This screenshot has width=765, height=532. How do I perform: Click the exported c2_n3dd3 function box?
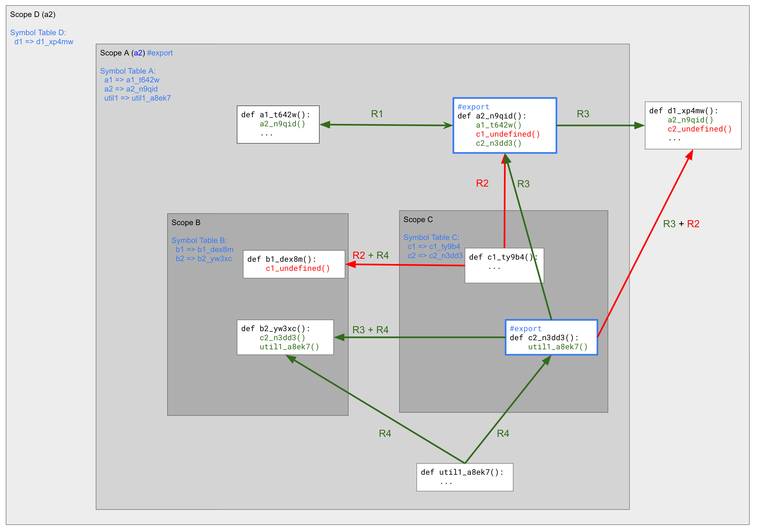[x=551, y=337]
